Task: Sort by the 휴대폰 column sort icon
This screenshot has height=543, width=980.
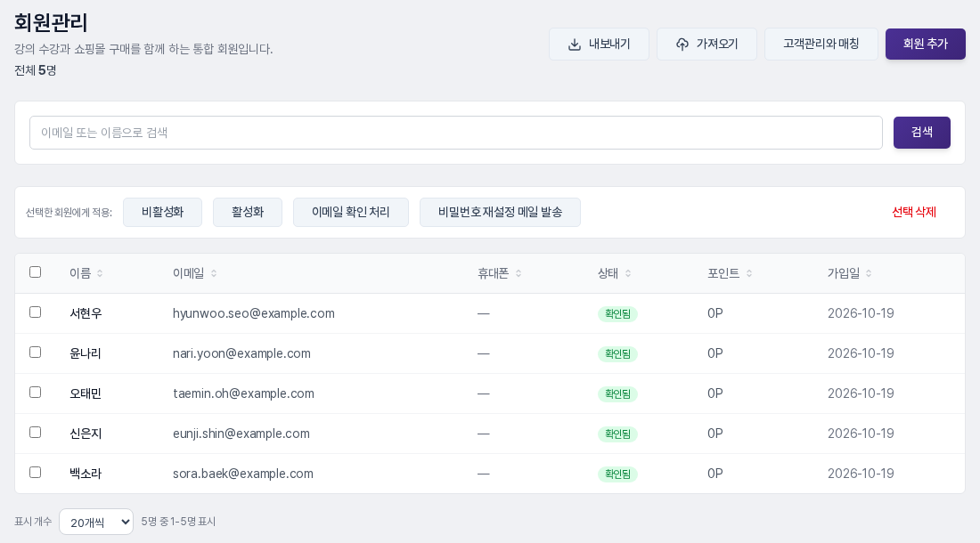Action: pos(519,273)
